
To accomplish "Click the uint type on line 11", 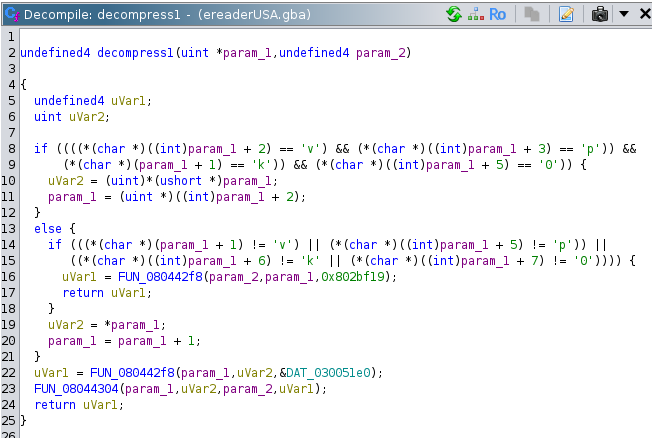I will [138, 197].
